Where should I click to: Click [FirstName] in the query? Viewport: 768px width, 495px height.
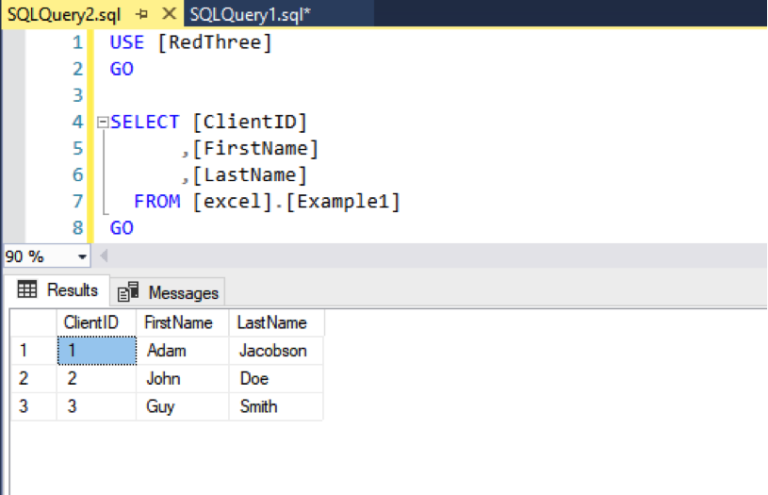pos(256,148)
